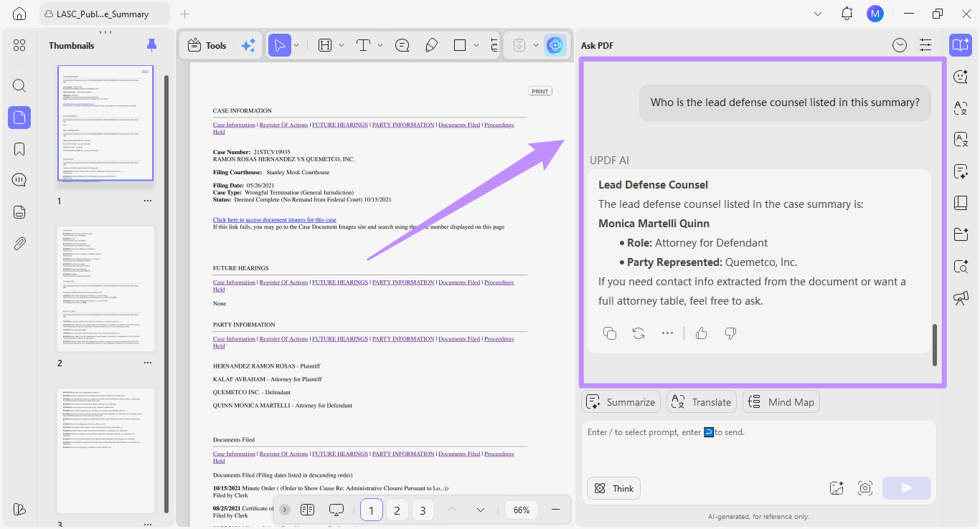Go to page 3 in bottom bar

[x=423, y=510]
